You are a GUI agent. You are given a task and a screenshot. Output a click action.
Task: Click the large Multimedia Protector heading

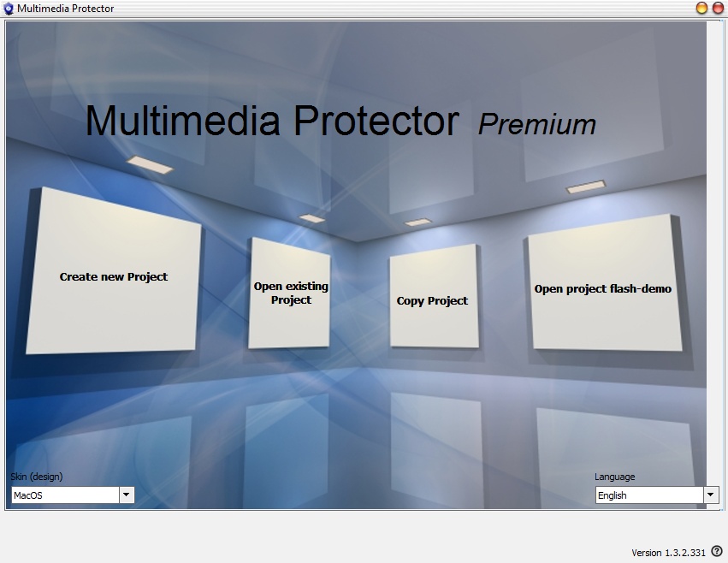click(x=272, y=121)
